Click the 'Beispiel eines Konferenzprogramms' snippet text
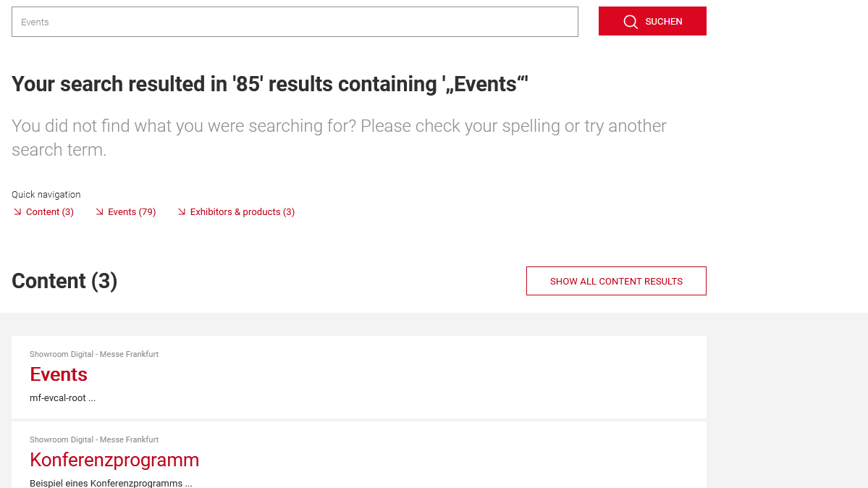Image resolution: width=868 pixels, height=488 pixels. [111, 483]
